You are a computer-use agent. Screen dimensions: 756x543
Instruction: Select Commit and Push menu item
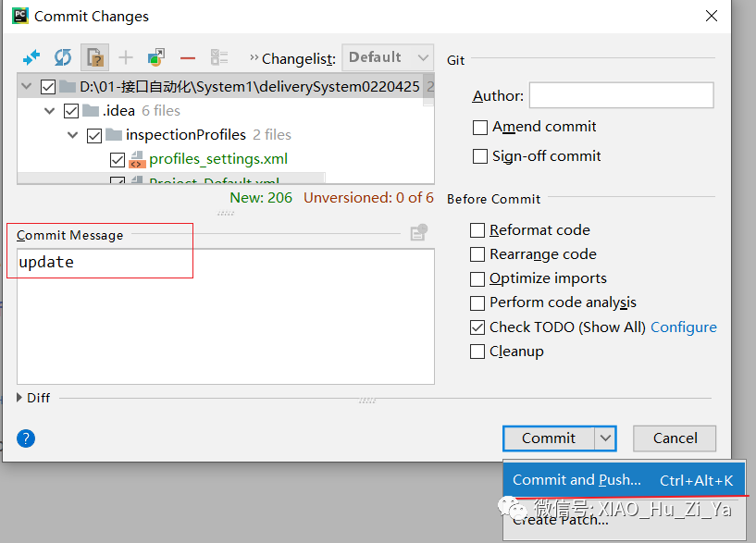pyautogui.click(x=624, y=480)
